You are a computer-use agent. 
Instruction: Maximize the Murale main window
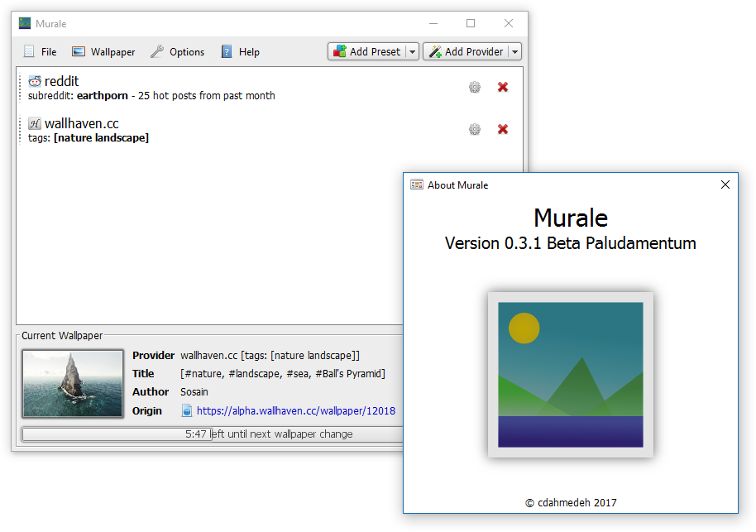[x=471, y=23]
